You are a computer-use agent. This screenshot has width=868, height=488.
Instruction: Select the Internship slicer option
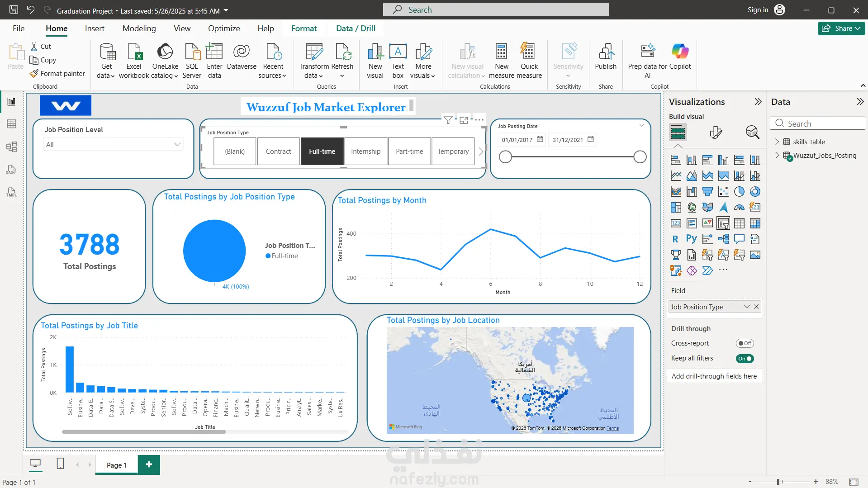(x=365, y=152)
